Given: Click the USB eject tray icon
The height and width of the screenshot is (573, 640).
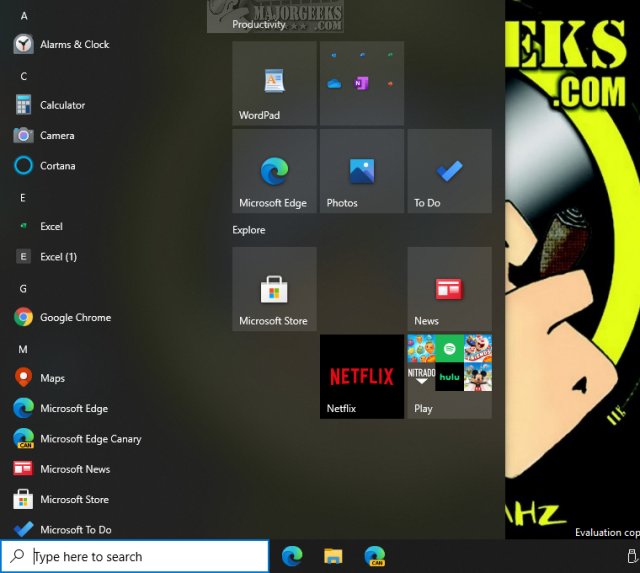Looking at the screenshot, I should (x=631, y=556).
